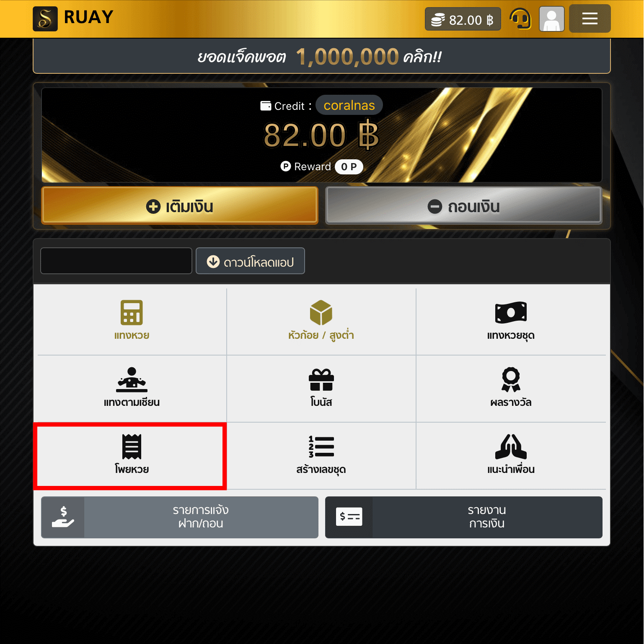
Task: Open the โบนัส gift icon
Action: point(321,379)
